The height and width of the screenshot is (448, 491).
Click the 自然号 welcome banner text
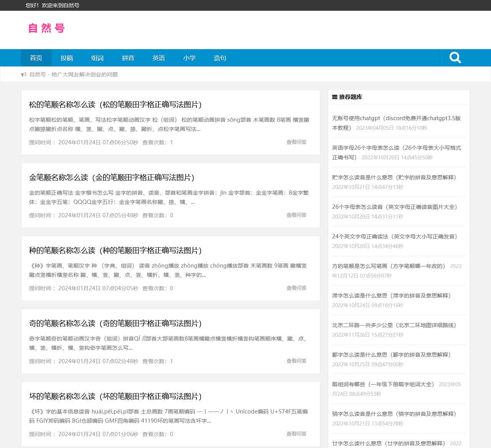click(x=52, y=5)
